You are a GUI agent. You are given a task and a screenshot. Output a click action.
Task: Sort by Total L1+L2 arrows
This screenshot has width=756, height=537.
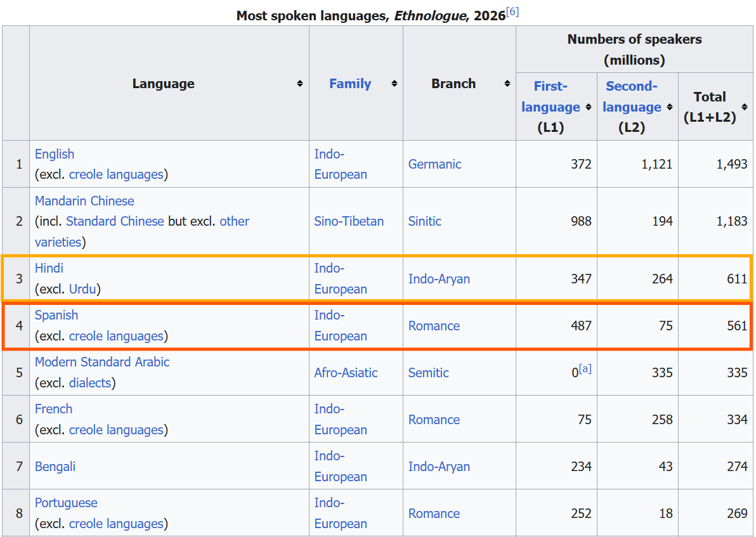pos(745,107)
